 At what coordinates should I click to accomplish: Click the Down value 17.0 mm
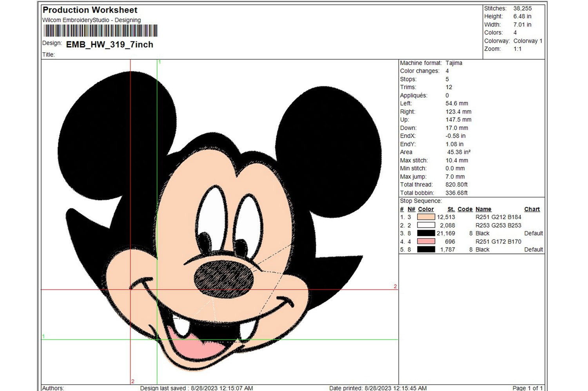pos(457,128)
